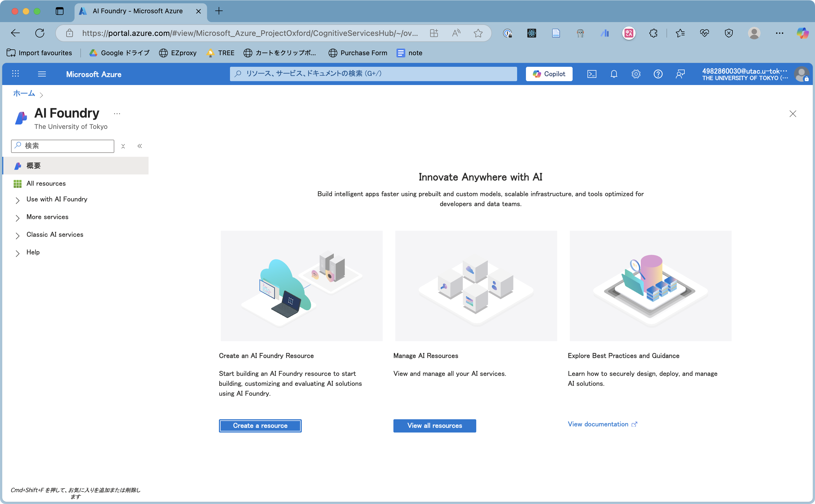Open the help question mark icon

pos(658,74)
